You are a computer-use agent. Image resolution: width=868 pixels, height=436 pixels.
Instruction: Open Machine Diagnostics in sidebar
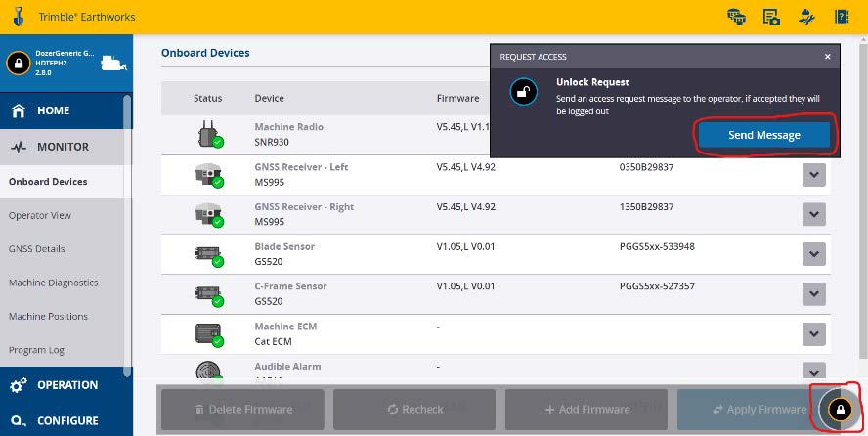tap(62, 283)
